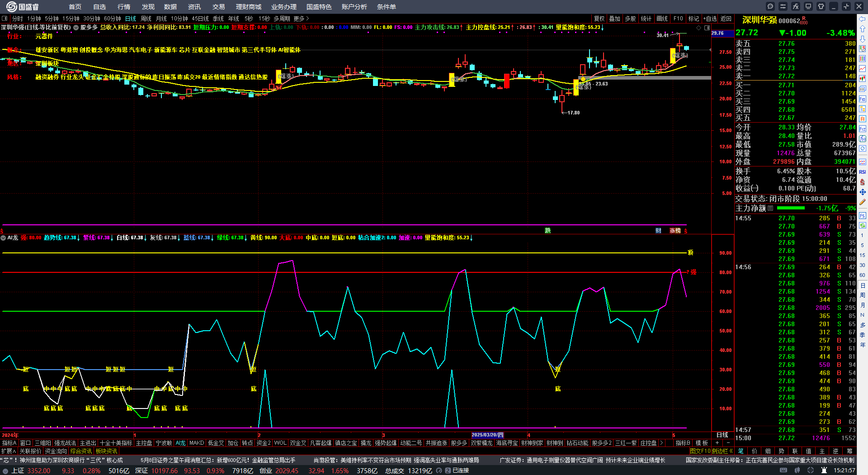Select the 筹 chip distribution tab
Image resolution: width=868 pixels, height=475 pixels.
coord(849,451)
